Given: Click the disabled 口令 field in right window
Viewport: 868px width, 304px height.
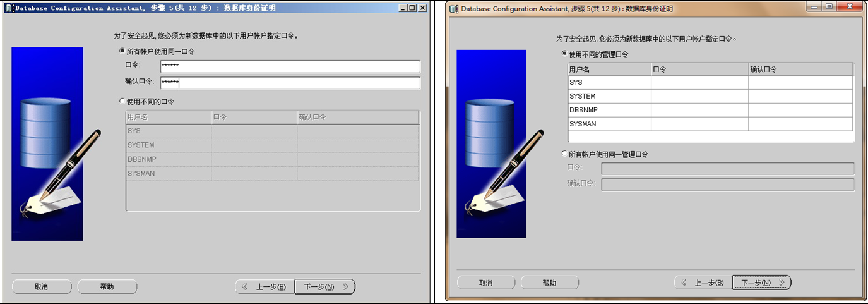Looking at the screenshot, I should pos(728,168).
